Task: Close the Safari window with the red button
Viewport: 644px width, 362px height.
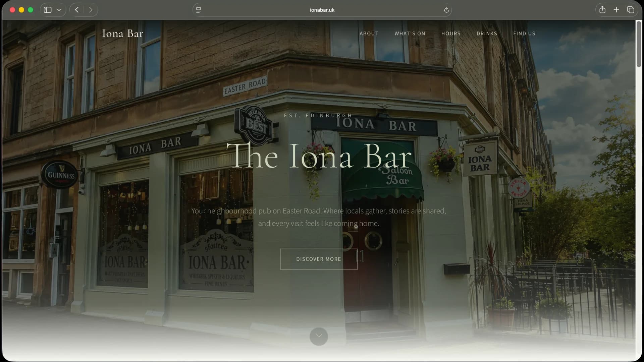Action: click(12, 10)
